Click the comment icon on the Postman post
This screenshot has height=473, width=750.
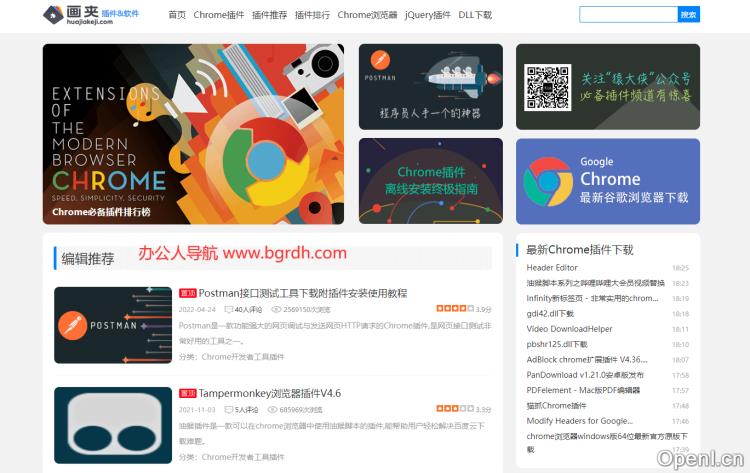pyautogui.click(x=229, y=310)
